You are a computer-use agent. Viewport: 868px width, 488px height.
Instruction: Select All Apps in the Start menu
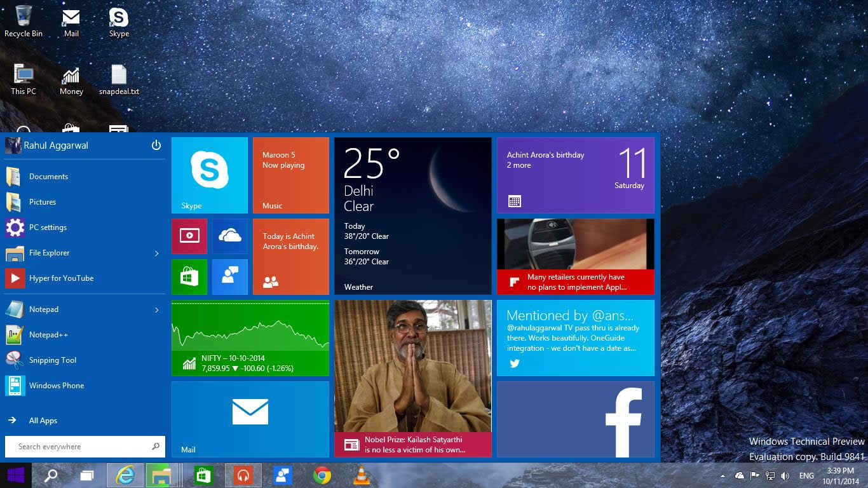(43, 420)
